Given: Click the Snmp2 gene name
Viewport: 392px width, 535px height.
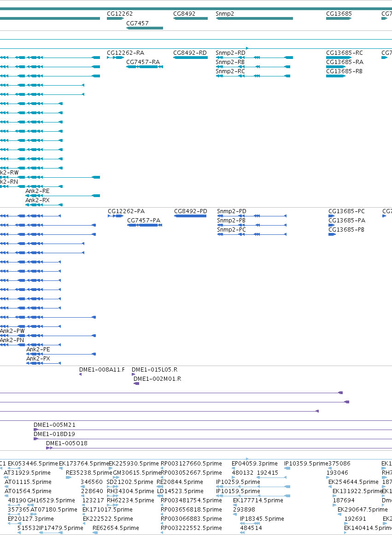Looking at the screenshot, I should 225,14.
